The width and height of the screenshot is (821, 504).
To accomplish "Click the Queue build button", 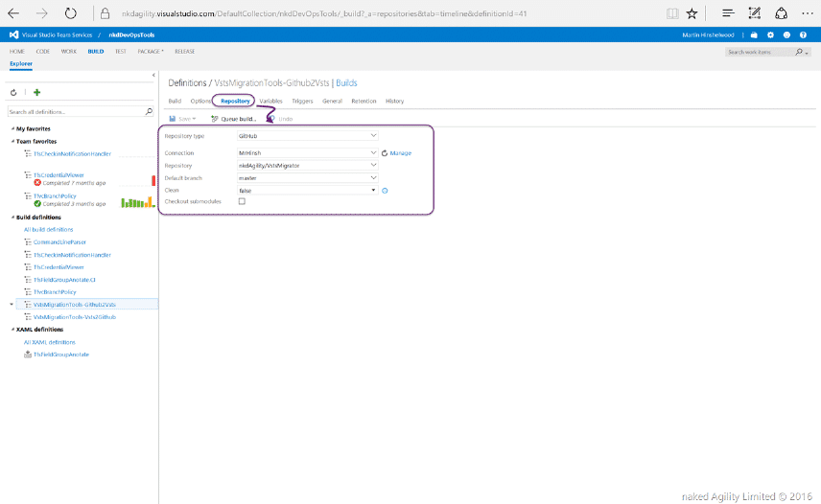I will 233,119.
